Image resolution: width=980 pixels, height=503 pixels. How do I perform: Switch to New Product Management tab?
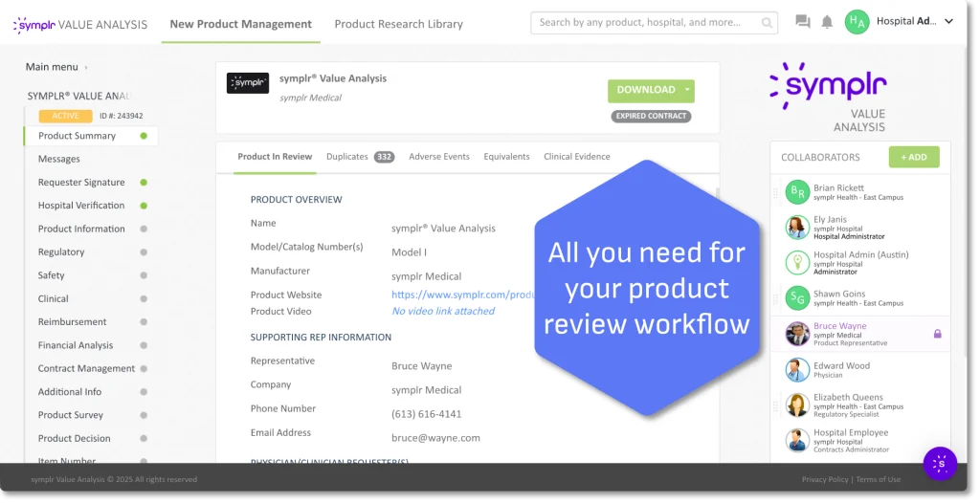240,24
